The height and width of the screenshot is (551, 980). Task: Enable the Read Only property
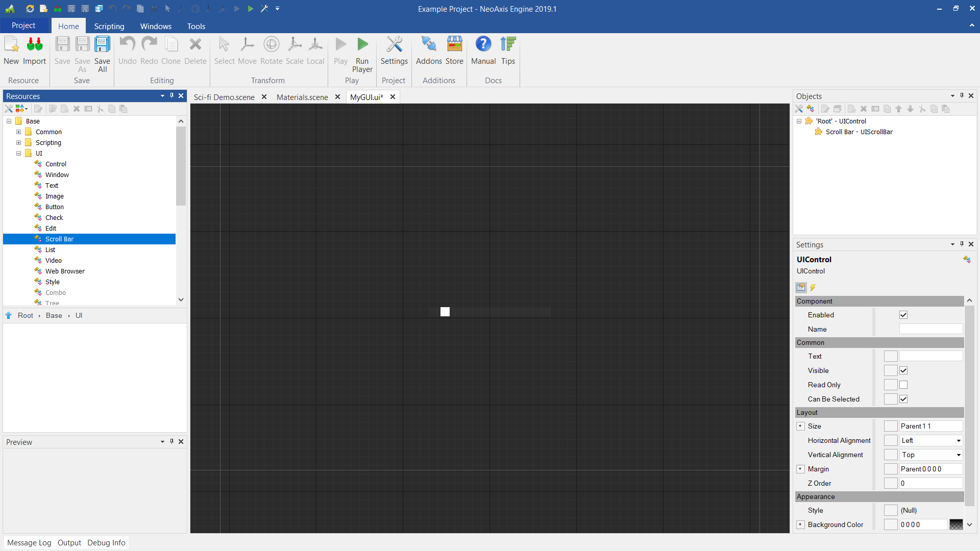click(903, 385)
